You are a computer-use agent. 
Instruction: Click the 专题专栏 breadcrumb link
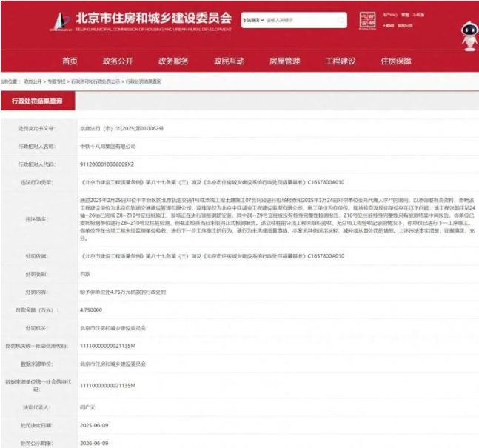point(56,81)
